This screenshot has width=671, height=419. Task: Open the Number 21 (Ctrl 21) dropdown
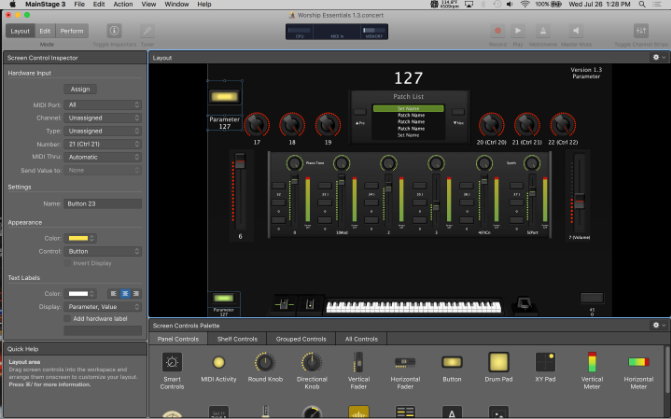coord(103,144)
